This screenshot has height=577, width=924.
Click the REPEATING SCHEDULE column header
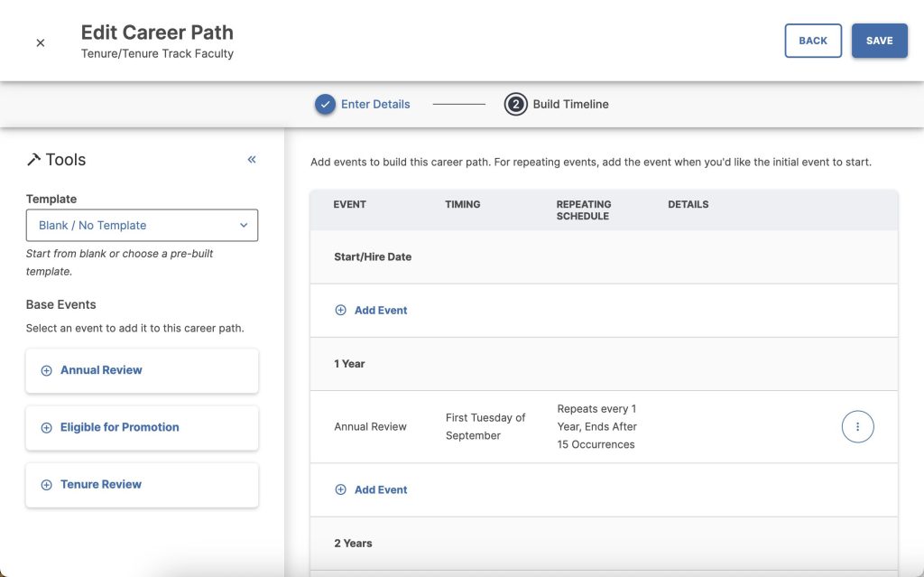point(584,210)
